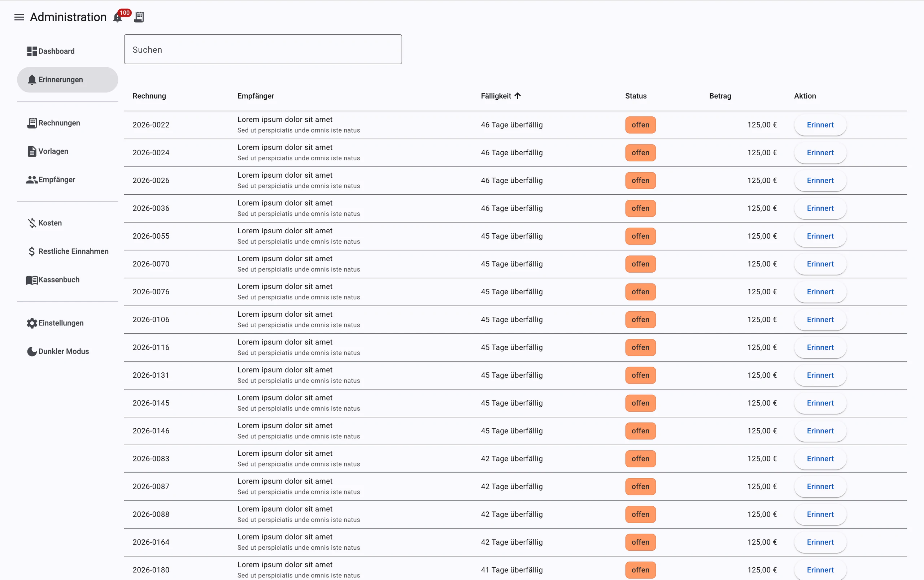This screenshot has width=924, height=580.
Task: Select invoice number 2026-0106
Action: click(x=151, y=320)
